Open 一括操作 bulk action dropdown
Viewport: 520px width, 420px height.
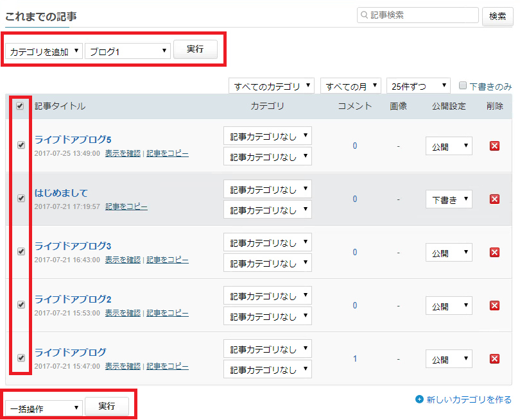click(44, 408)
